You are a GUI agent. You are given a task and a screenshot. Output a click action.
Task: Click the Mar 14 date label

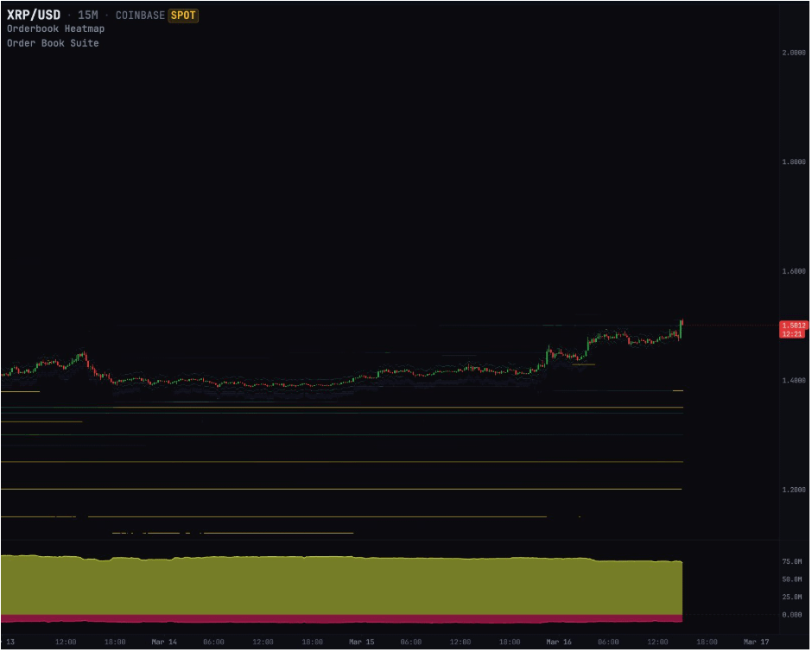(x=164, y=643)
